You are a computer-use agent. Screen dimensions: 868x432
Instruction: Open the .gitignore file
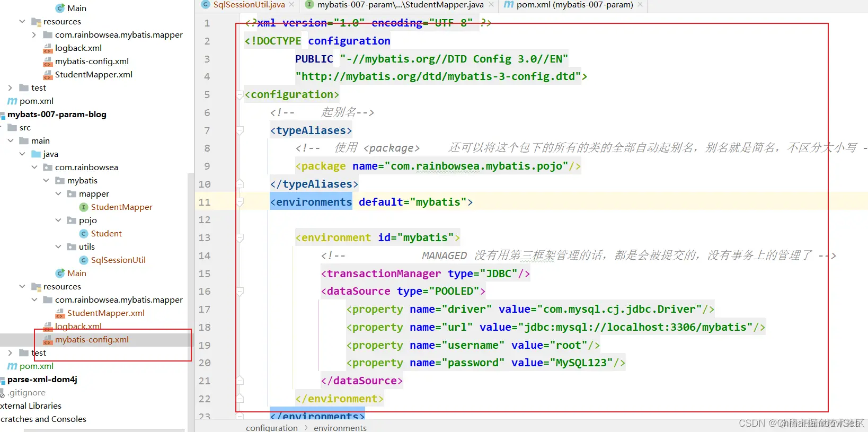tap(26, 392)
